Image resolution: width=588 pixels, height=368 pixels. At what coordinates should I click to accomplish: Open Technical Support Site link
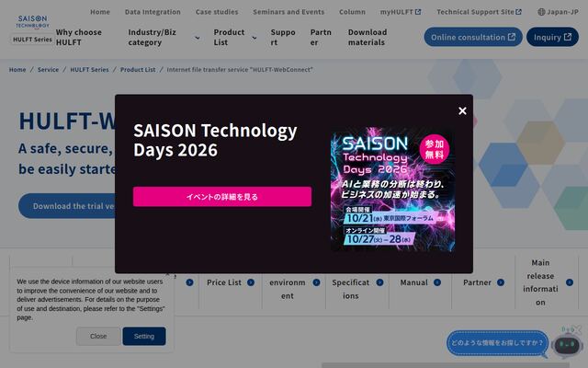(x=479, y=12)
